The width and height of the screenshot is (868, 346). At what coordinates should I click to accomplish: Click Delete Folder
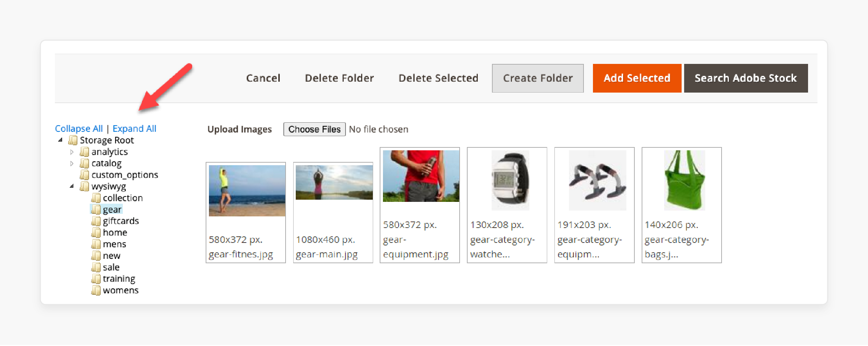(339, 78)
